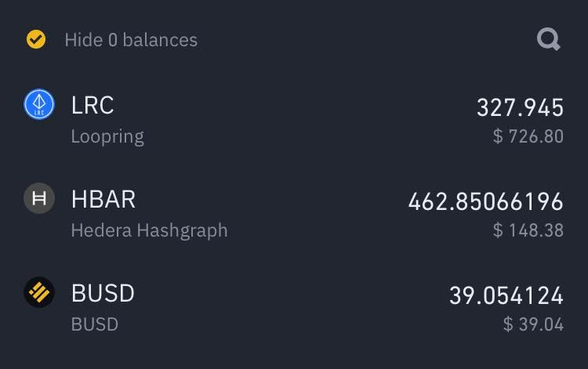This screenshot has width=588, height=369.
Task: Click the 39.054124 BUSD balance
Action: 506,295
